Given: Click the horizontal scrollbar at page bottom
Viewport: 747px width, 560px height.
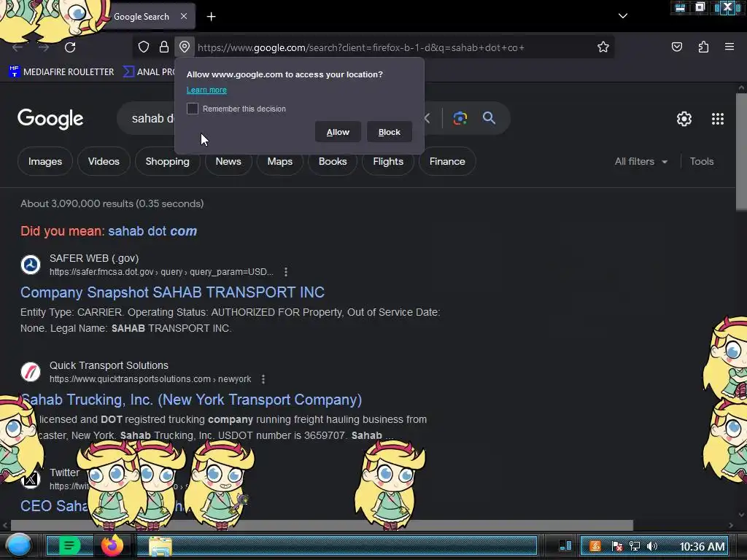Looking at the screenshot, I should pyautogui.click(x=322, y=525).
